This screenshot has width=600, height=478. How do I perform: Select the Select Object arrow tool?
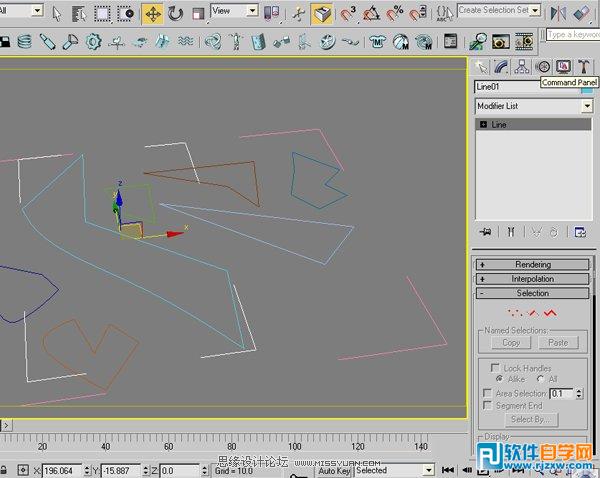coord(57,14)
